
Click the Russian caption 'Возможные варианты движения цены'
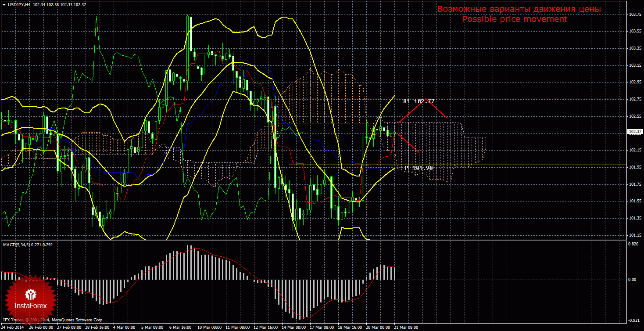[519, 9]
